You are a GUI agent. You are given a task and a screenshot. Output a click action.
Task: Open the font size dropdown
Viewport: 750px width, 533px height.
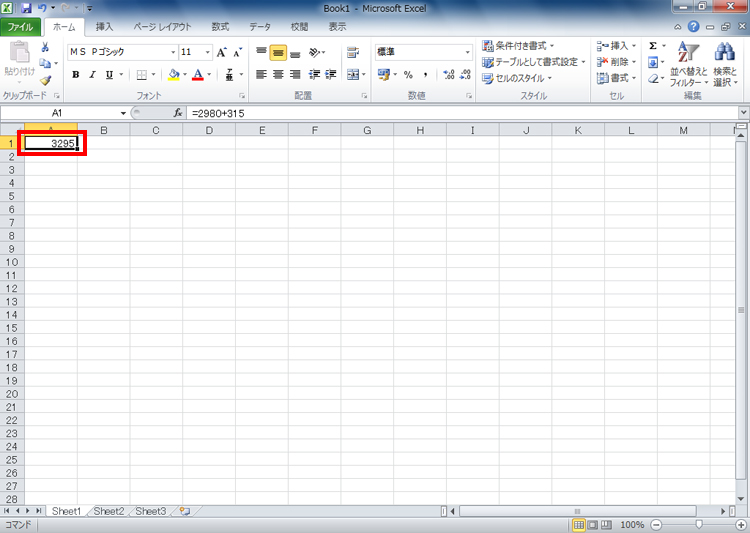pos(208,52)
